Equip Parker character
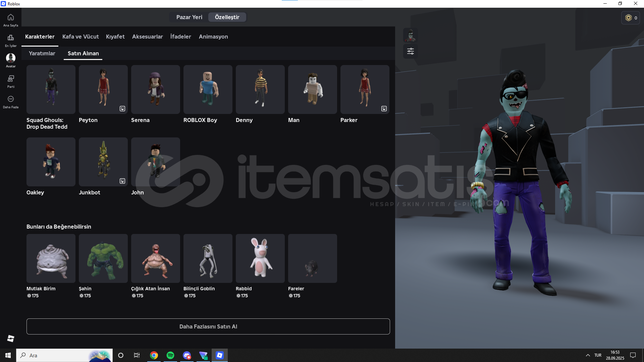This screenshot has height=362, width=644. click(x=365, y=89)
